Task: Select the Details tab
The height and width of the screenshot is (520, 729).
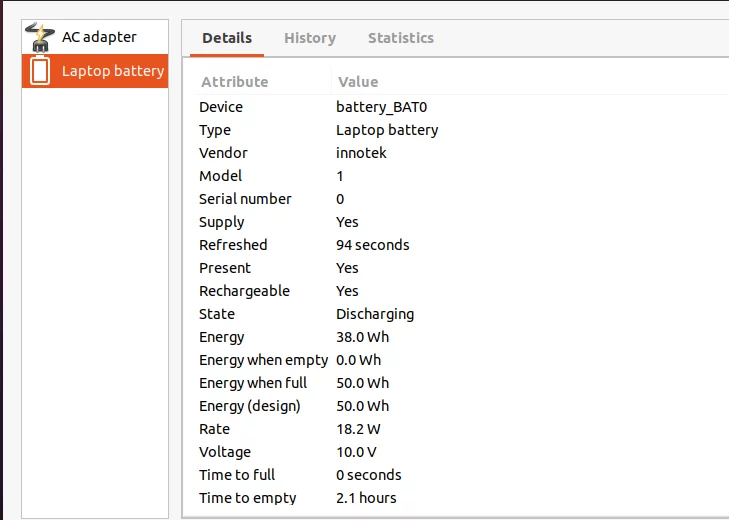Action: [x=227, y=38]
